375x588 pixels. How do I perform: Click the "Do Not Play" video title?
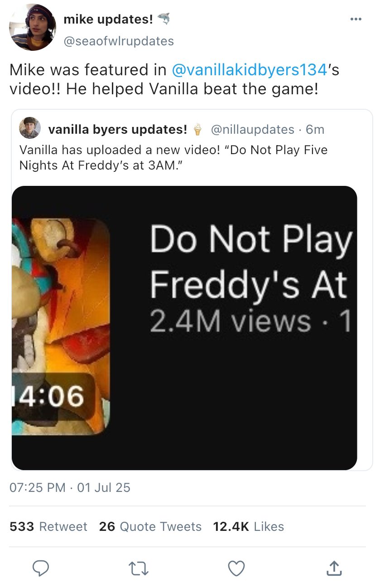coord(250,239)
